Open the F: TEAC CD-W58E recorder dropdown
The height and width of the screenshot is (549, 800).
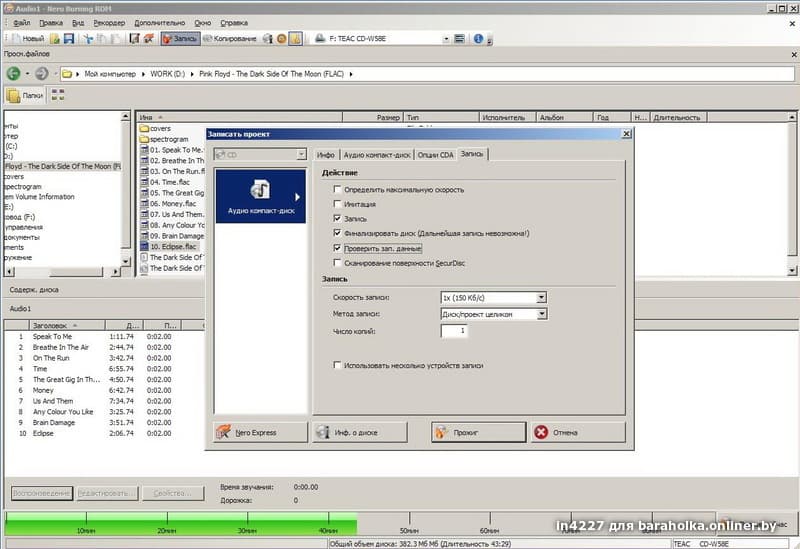(446, 39)
